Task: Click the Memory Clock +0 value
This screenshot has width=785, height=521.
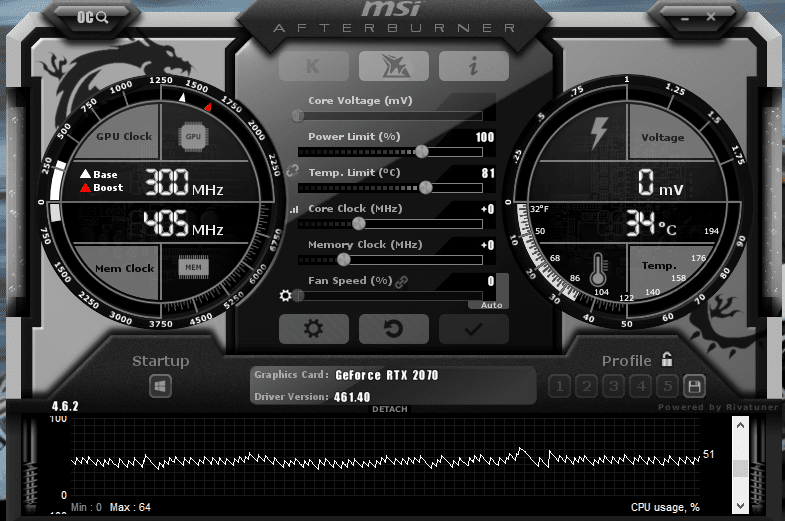Action: (487, 245)
